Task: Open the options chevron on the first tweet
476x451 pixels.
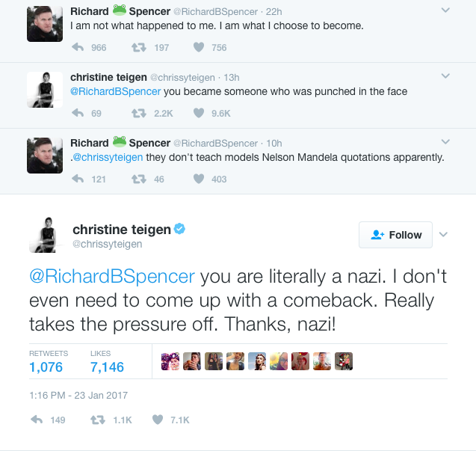Action: tap(445, 10)
